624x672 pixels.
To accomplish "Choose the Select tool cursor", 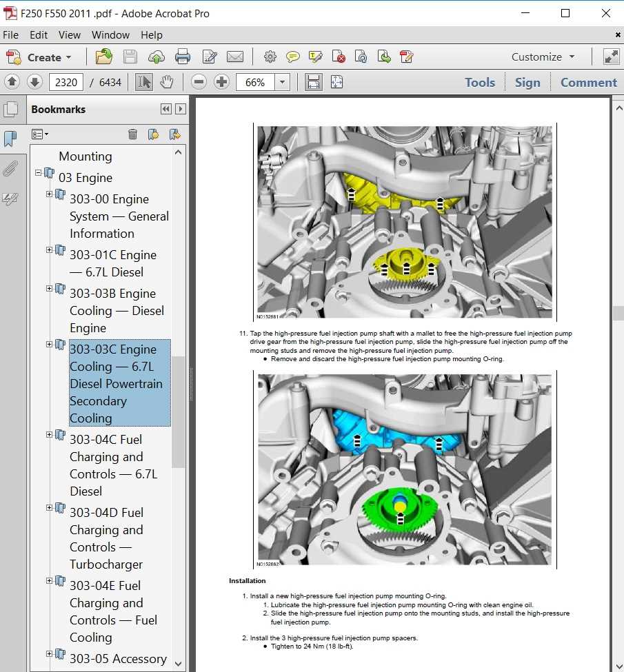I will coord(144,82).
